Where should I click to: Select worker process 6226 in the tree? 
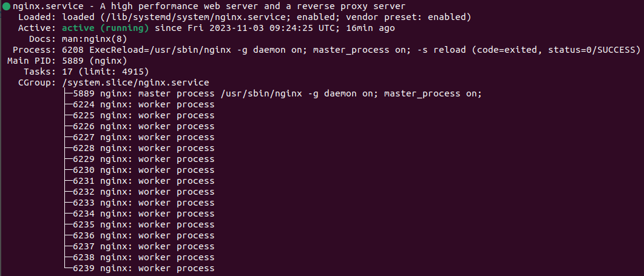tap(143, 126)
